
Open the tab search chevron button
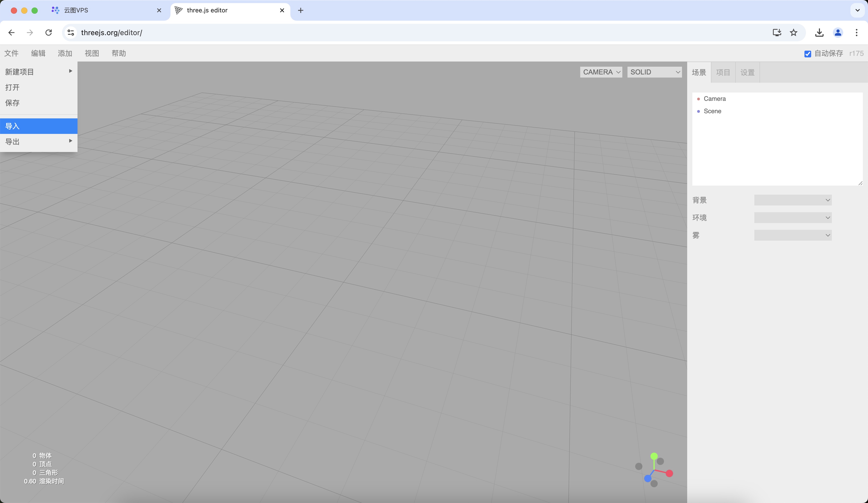pyautogui.click(x=858, y=10)
